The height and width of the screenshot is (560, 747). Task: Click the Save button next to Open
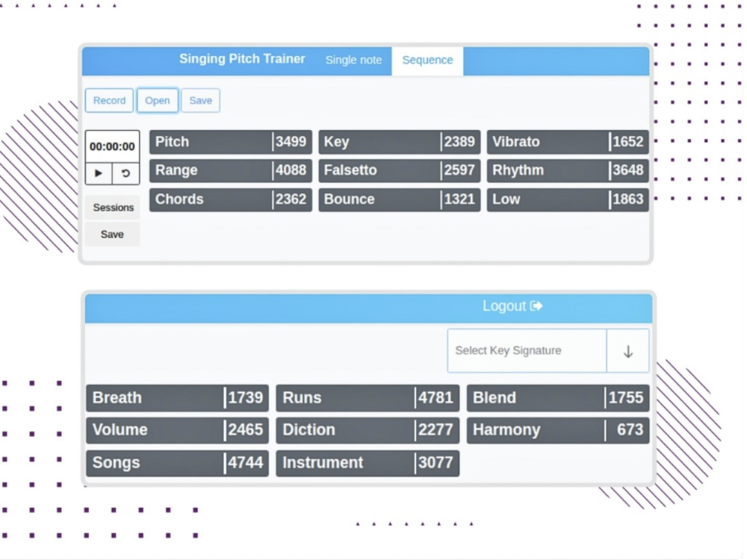[200, 101]
